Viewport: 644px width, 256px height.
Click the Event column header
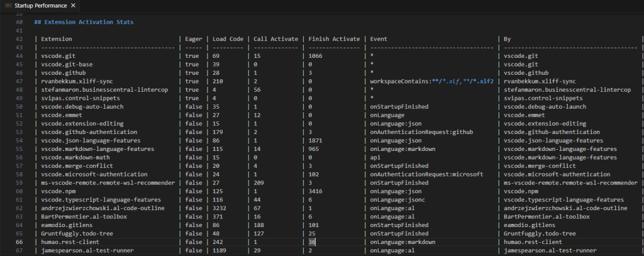(379, 39)
